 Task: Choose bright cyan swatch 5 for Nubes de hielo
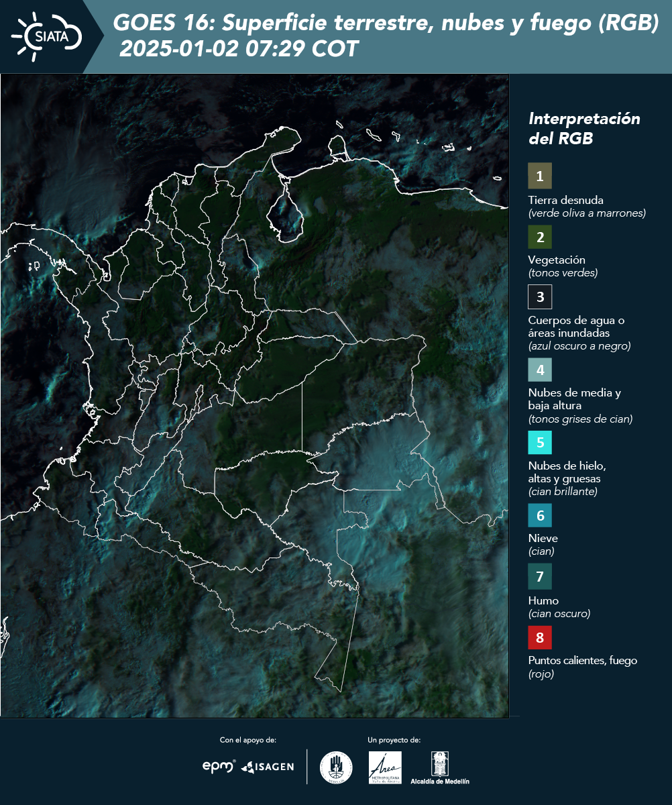coord(540,443)
